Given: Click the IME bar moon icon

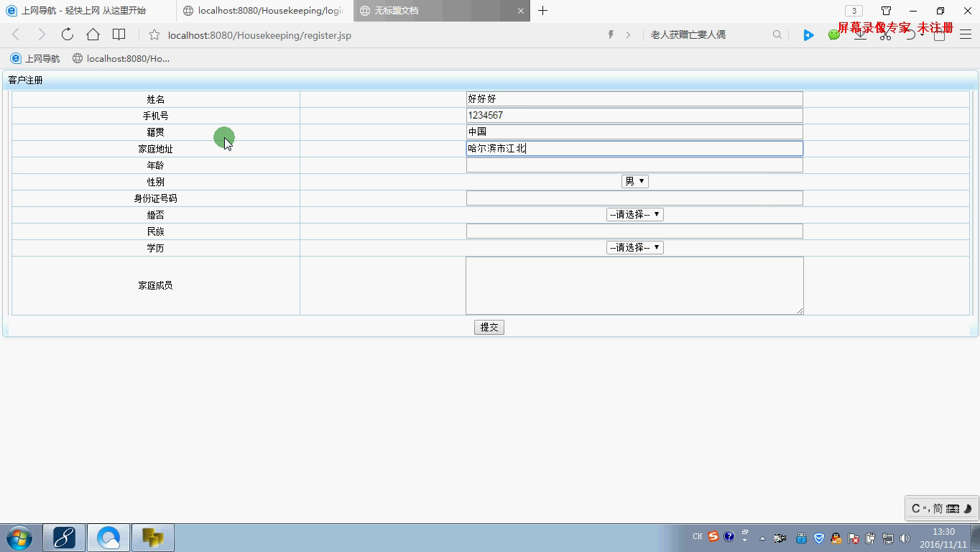Looking at the screenshot, I should tap(967, 508).
